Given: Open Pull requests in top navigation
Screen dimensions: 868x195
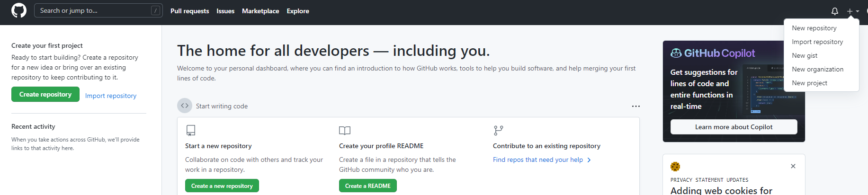Looking at the screenshot, I should pos(189,11).
